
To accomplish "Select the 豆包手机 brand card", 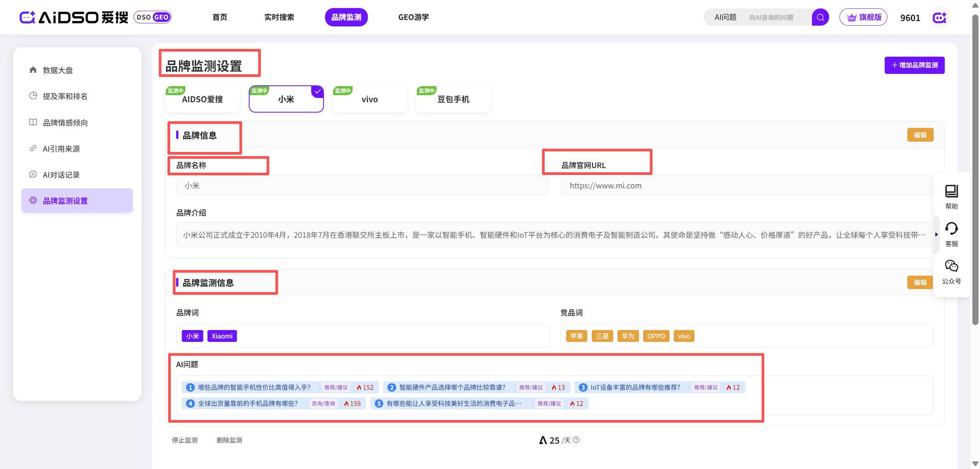I will [x=453, y=99].
